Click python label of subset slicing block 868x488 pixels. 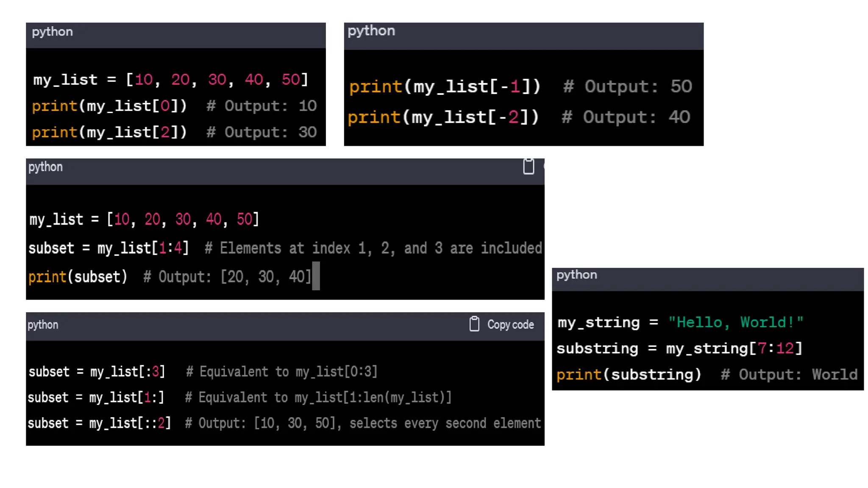(x=45, y=167)
